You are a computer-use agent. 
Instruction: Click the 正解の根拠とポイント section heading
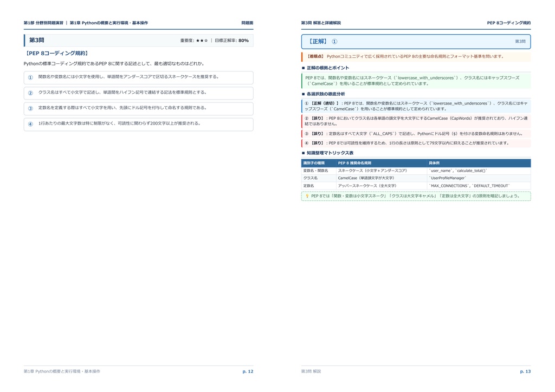tap(328, 68)
